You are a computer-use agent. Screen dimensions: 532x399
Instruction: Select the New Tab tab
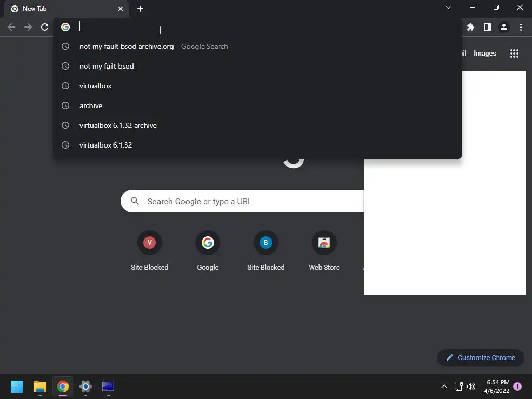[66, 9]
